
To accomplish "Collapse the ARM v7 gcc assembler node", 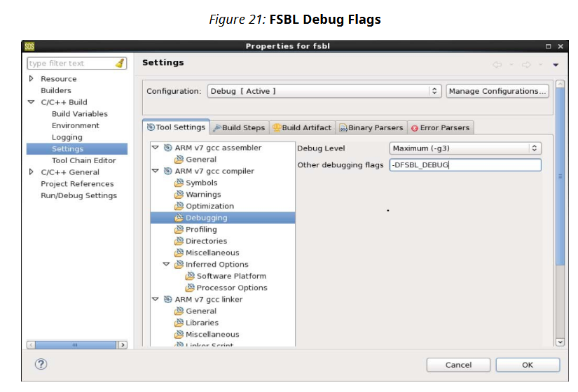I will click(156, 148).
